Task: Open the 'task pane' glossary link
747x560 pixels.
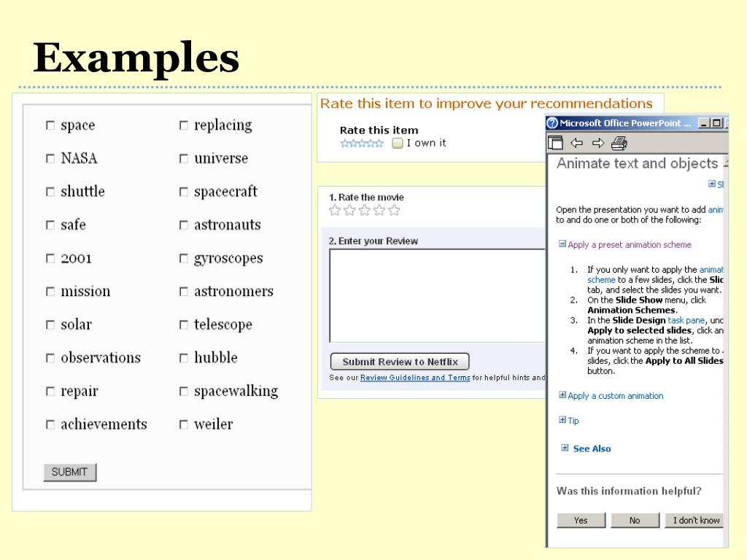Action: coord(686,320)
